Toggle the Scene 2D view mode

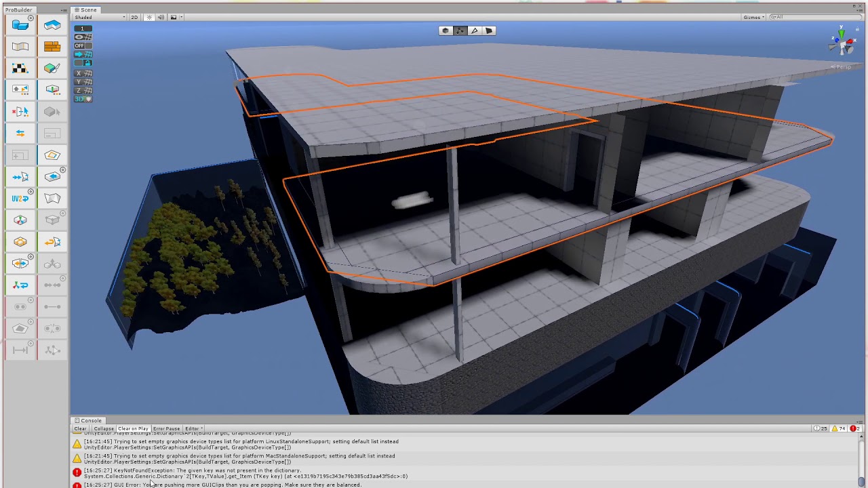(134, 17)
